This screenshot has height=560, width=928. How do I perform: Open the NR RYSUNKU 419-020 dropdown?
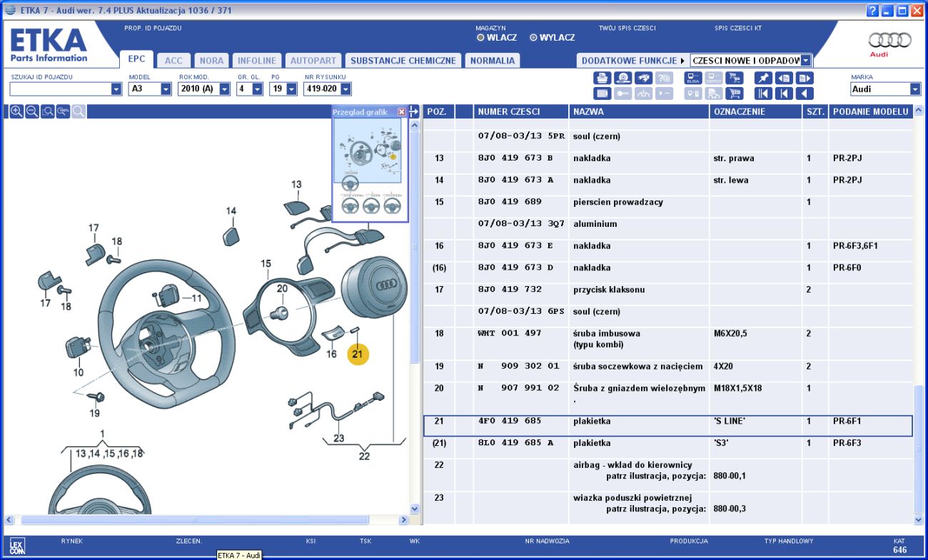(x=346, y=89)
